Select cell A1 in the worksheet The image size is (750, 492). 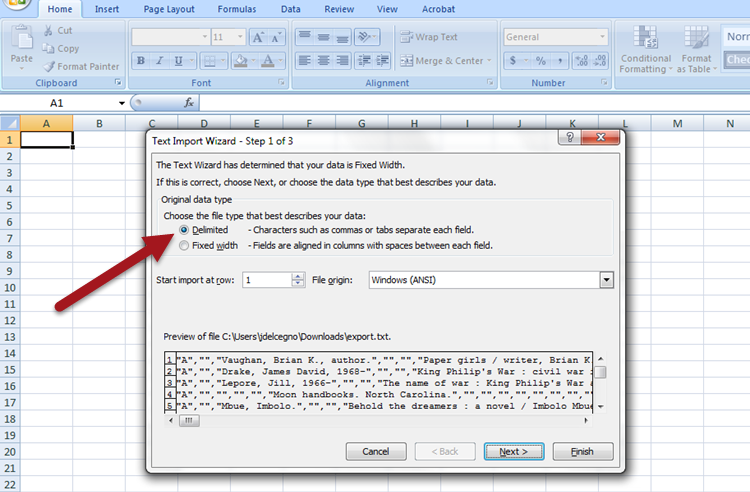pyautogui.click(x=46, y=140)
